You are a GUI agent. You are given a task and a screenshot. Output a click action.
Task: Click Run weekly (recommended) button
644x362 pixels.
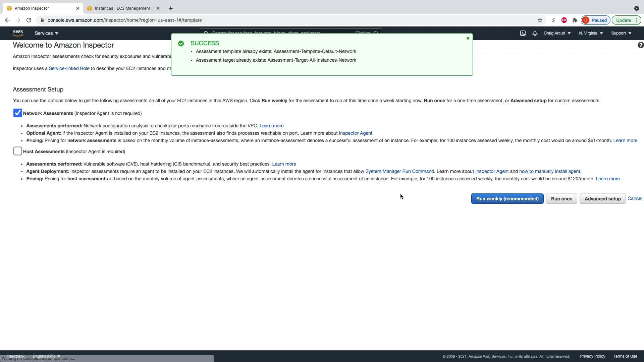(507, 199)
